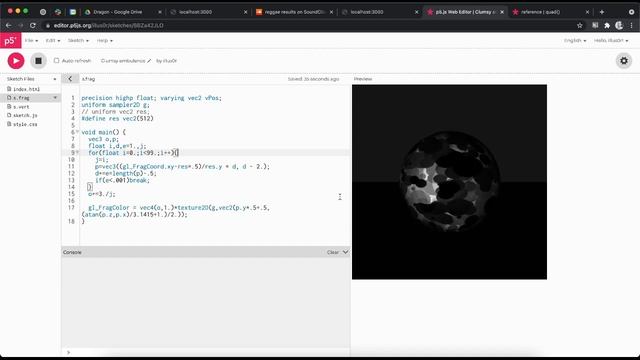Bookmark the page with the star
This screenshot has width=640, height=360.
[580, 25]
